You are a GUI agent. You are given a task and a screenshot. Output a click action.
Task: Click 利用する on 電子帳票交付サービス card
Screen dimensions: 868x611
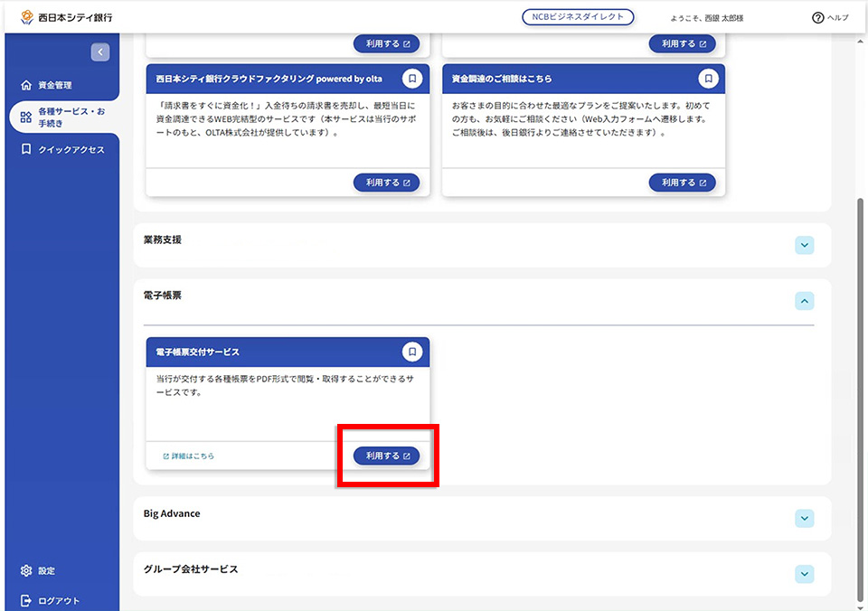tap(386, 456)
